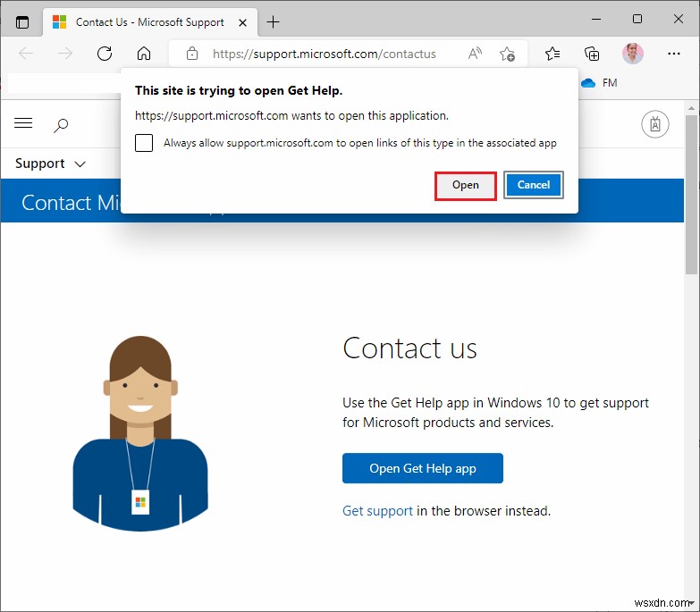Open the FM OneDrive favorites item

(x=599, y=83)
